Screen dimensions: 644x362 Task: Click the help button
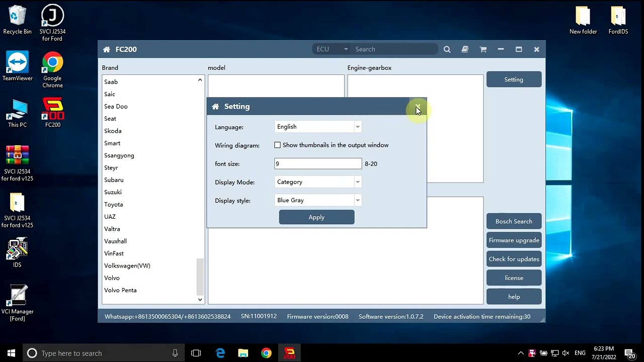pos(514,297)
